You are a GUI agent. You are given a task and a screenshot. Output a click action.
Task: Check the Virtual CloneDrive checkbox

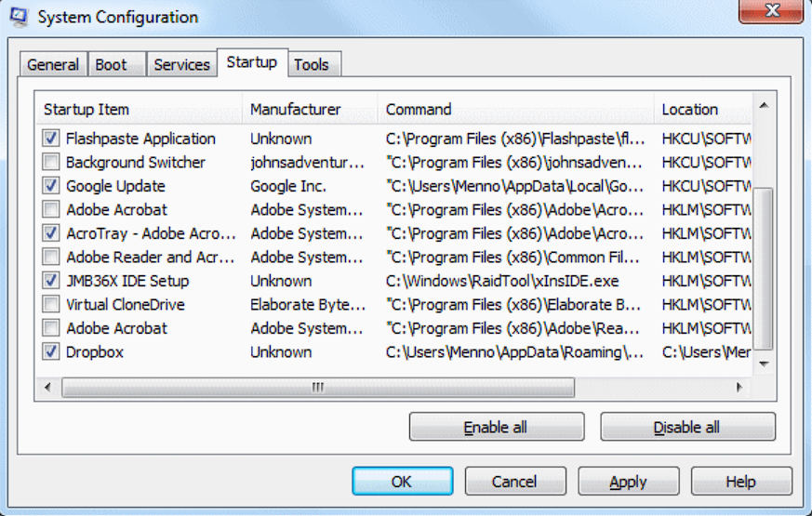[x=51, y=305]
